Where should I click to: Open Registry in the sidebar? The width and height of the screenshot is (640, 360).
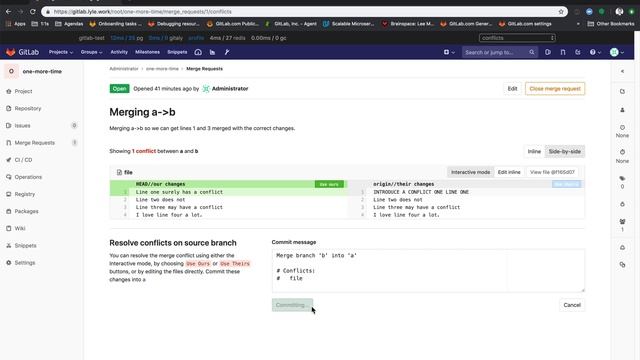coord(24,194)
